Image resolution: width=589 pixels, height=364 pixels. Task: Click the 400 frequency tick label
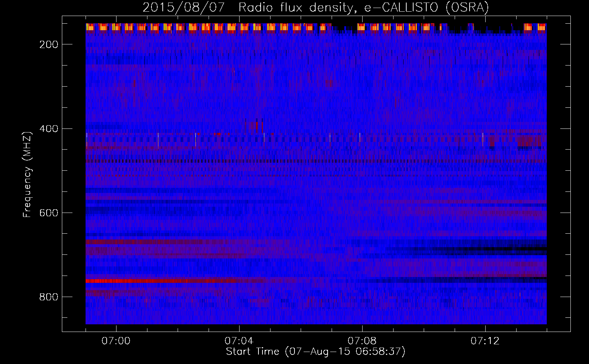tap(49, 129)
